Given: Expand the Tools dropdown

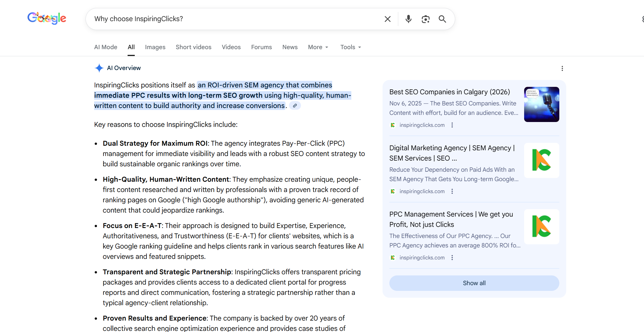Looking at the screenshot, I should (x=350, y=47).
